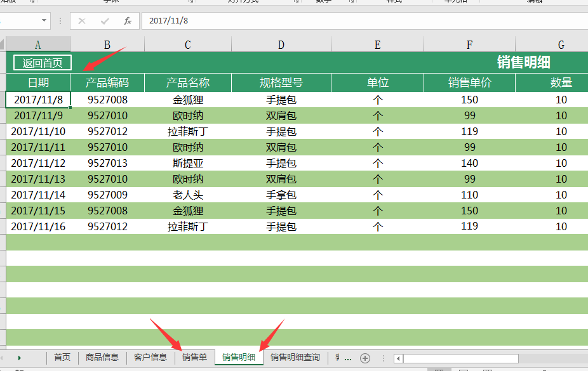The image size is (588, 371).
Task: Select the 老人头 product name cell
Action: (188, 195)
